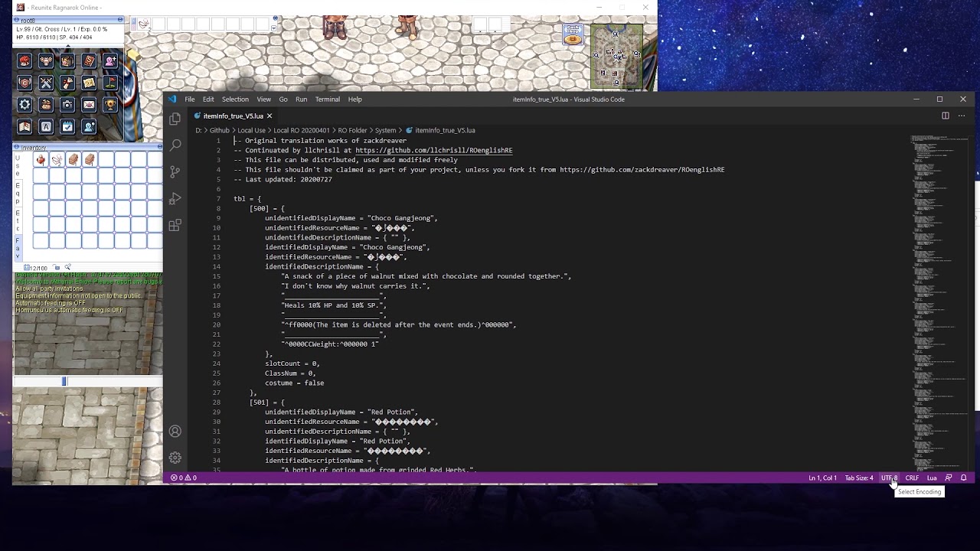Open the skill book icon marked S
980x551 pixels.
[89, 60]
